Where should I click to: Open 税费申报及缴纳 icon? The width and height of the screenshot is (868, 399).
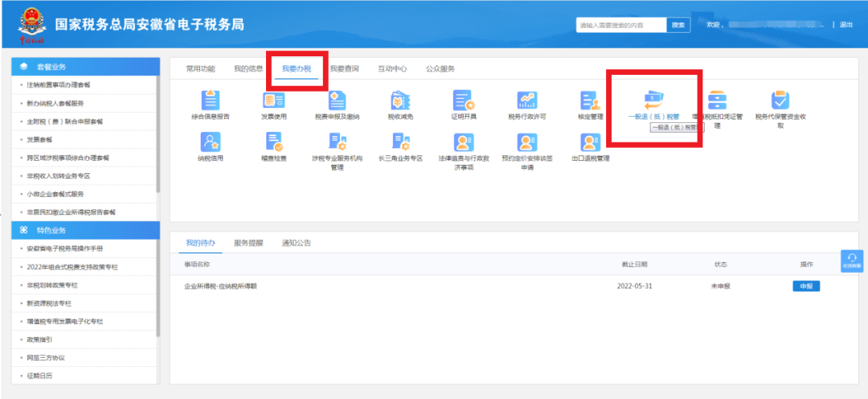tap(337, 101)
